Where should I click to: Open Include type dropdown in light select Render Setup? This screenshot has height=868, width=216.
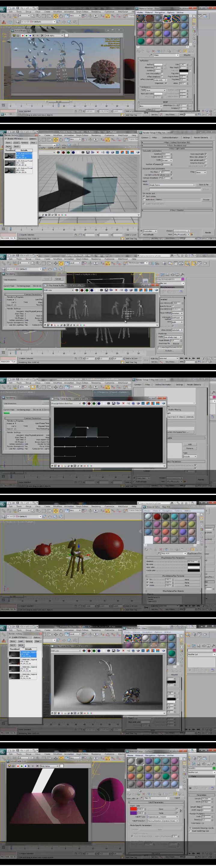pos(190,456)
